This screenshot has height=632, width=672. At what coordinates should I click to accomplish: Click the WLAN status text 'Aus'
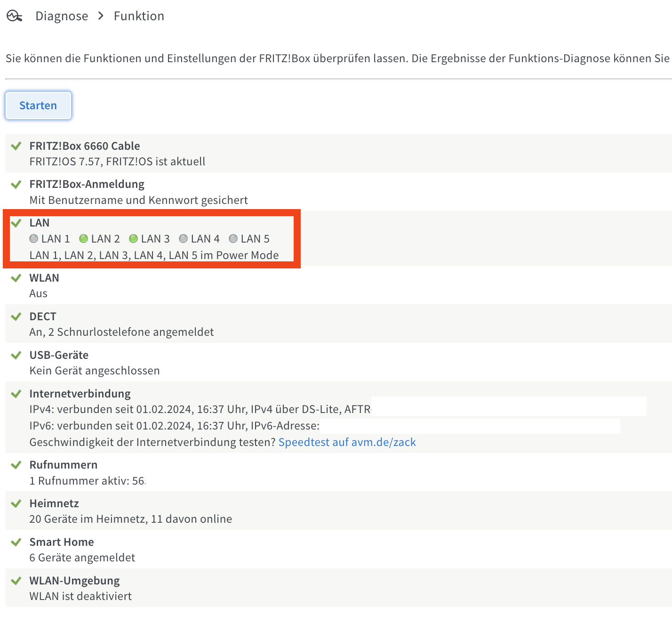coord(38,293)
